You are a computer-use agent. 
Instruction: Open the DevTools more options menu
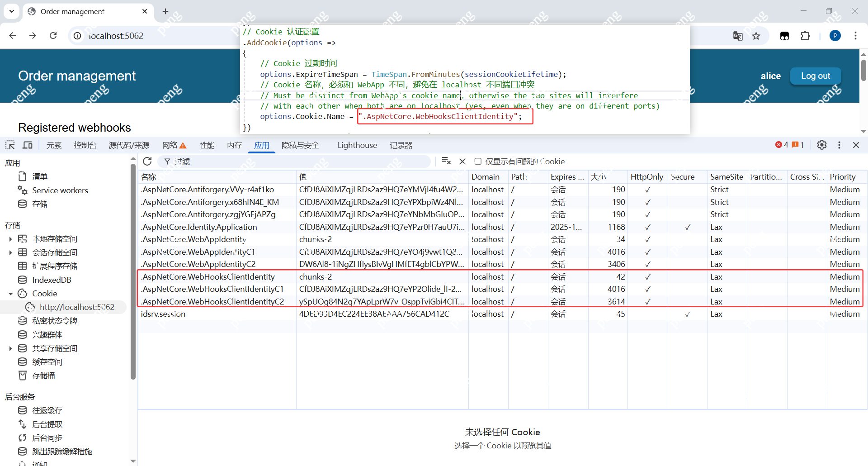pos(839,145)
